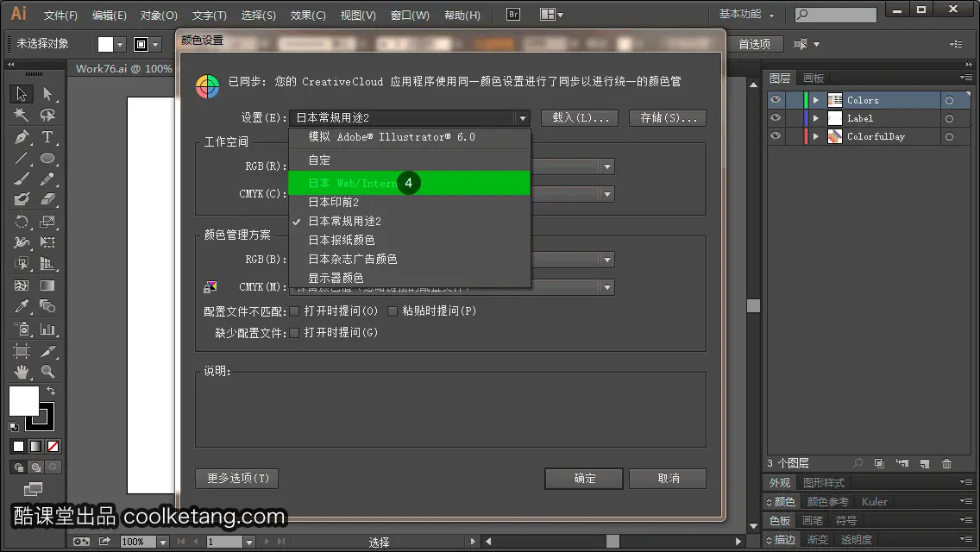Select the Scale tool

[47, 222]
